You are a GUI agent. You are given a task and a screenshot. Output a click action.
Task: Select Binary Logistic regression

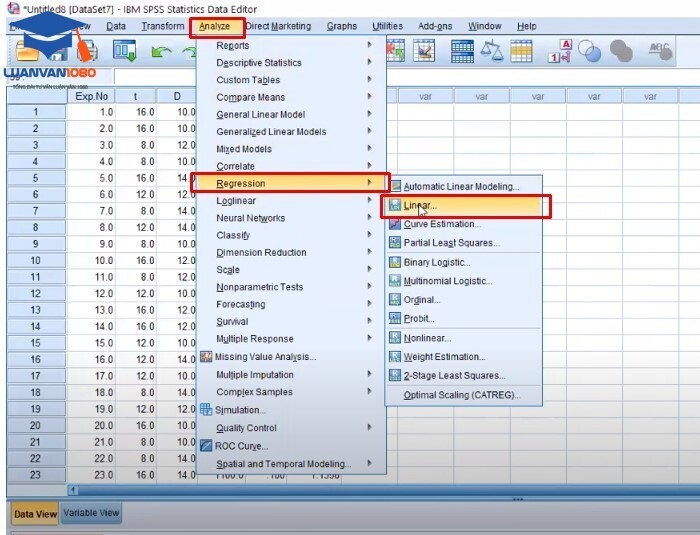(437, 263)
